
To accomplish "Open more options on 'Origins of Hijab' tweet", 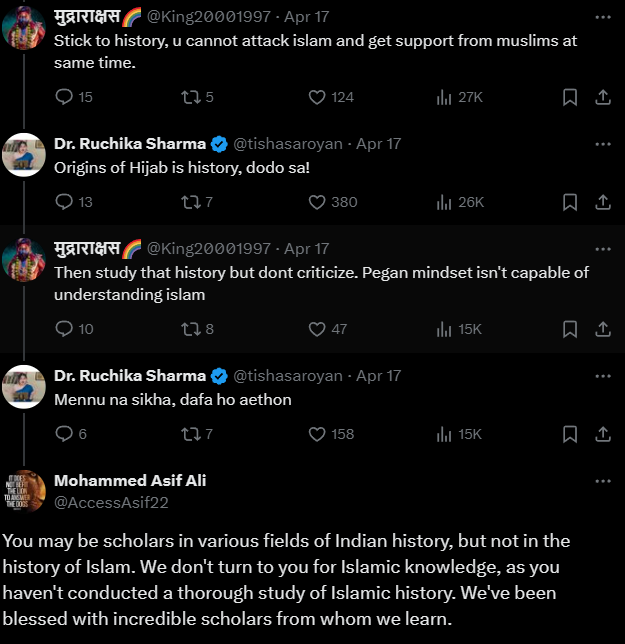I will [x=602, y=143].
